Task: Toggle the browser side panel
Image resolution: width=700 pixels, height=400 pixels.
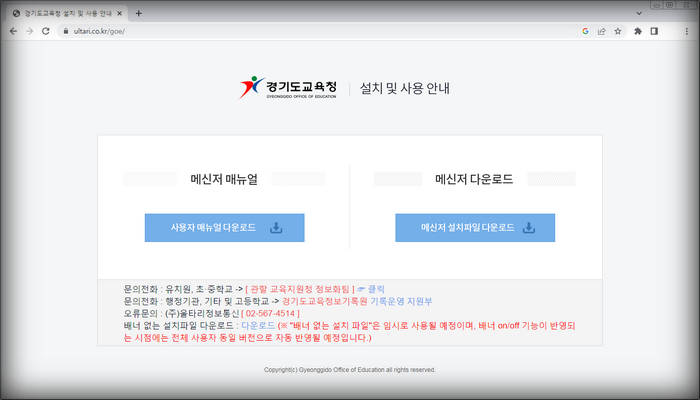Action: coord(654,31)
